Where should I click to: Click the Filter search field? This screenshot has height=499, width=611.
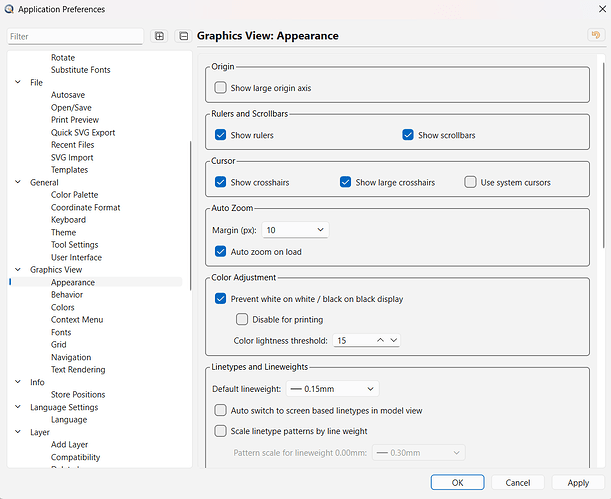tap(75, 36)
